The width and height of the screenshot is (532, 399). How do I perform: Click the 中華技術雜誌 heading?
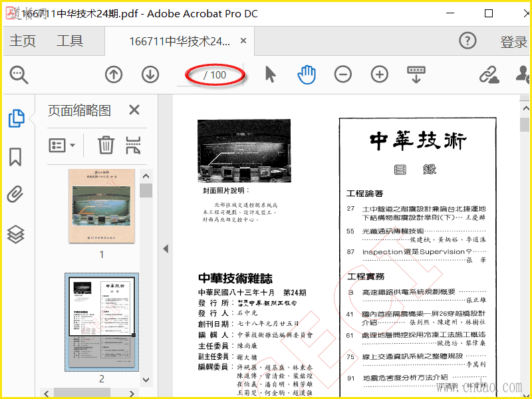[x=235, y=279]
